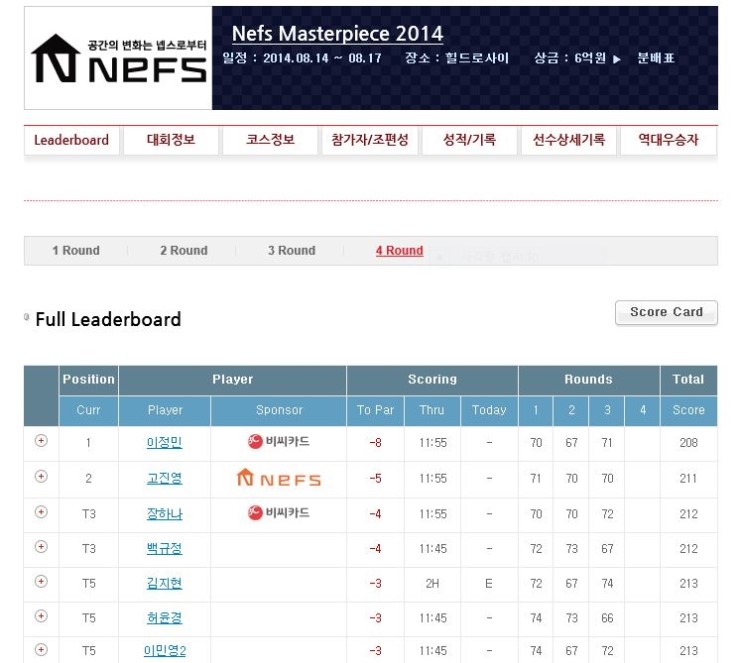Screen dimensions: 740x663
Task: Click the Thru column header
Action: [x=432, y=410]
